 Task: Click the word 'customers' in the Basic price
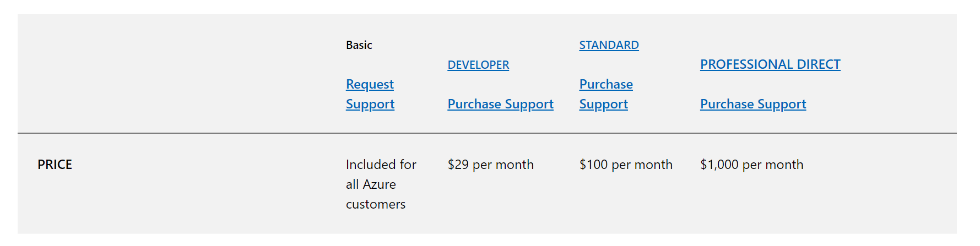coord(376,204)
